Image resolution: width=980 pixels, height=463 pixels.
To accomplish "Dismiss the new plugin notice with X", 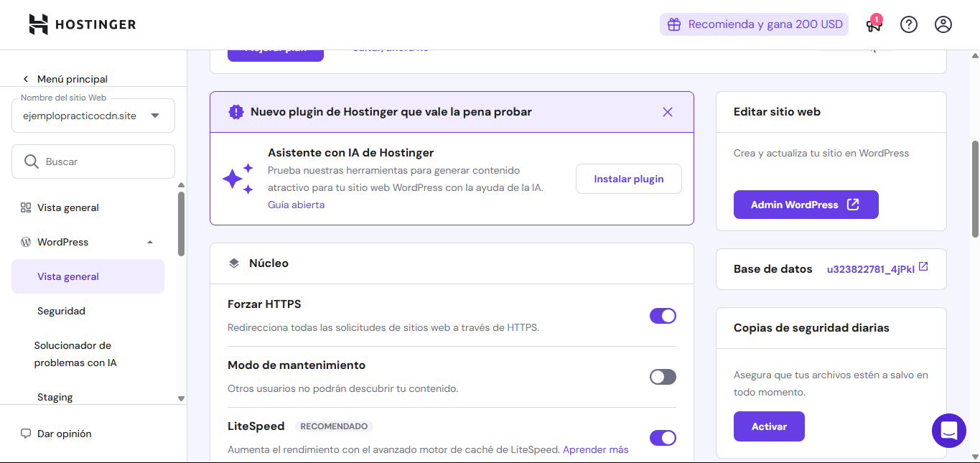I will [x=668, y=112].
